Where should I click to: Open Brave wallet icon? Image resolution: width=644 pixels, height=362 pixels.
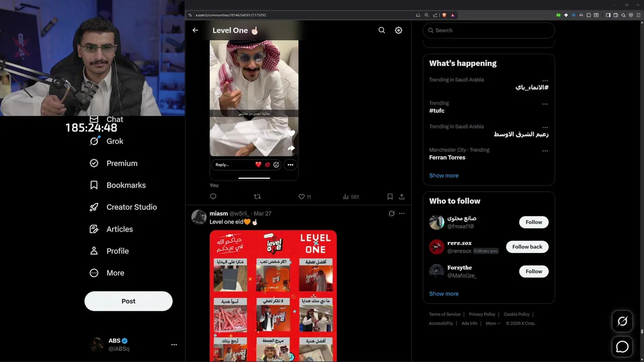pyautogui.click(x=616, y=15)
